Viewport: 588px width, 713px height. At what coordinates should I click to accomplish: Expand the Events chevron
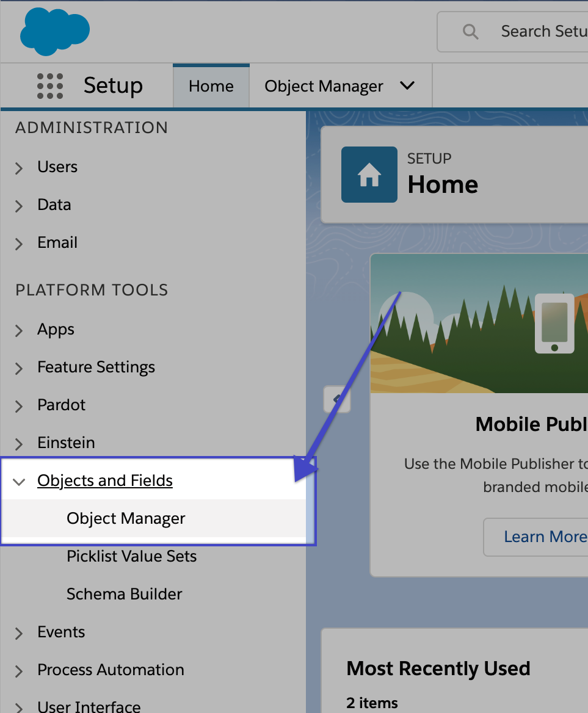click(19, 633)
